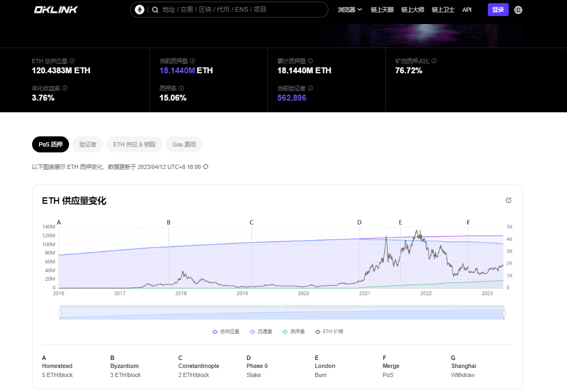Click the 登录 button
567x392 pixels.
[x=498, y=9]
